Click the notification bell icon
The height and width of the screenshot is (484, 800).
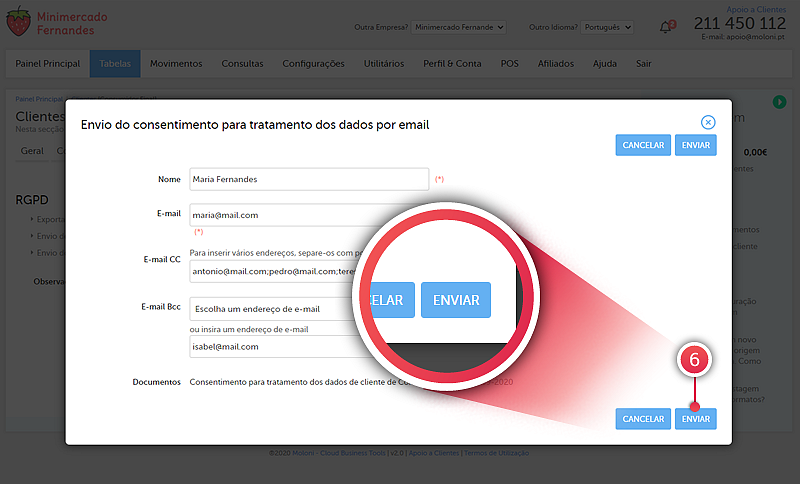pyautogui.click(x=666, y=27)
